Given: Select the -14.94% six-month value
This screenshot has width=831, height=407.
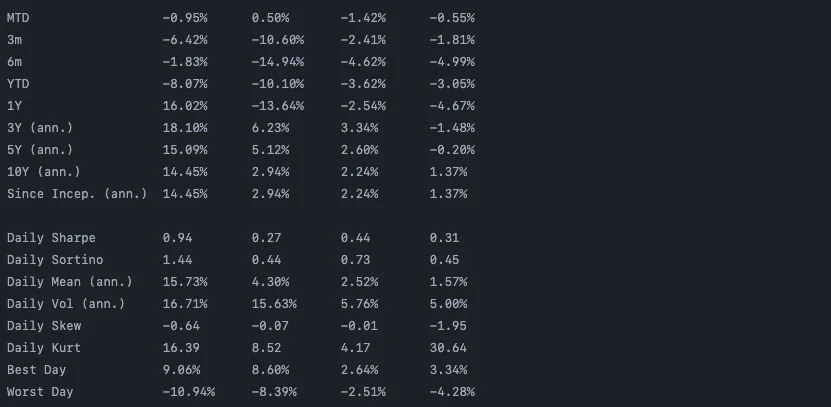Looking at the screenshot, I should (278, 62).
